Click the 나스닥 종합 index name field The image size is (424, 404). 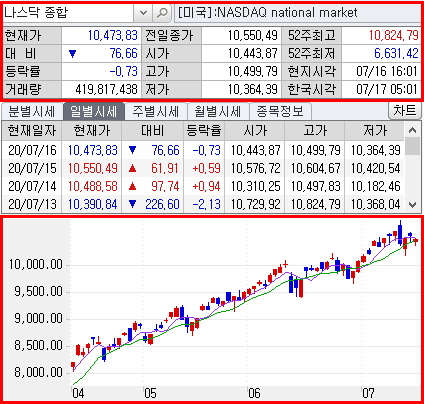(68, 13)
